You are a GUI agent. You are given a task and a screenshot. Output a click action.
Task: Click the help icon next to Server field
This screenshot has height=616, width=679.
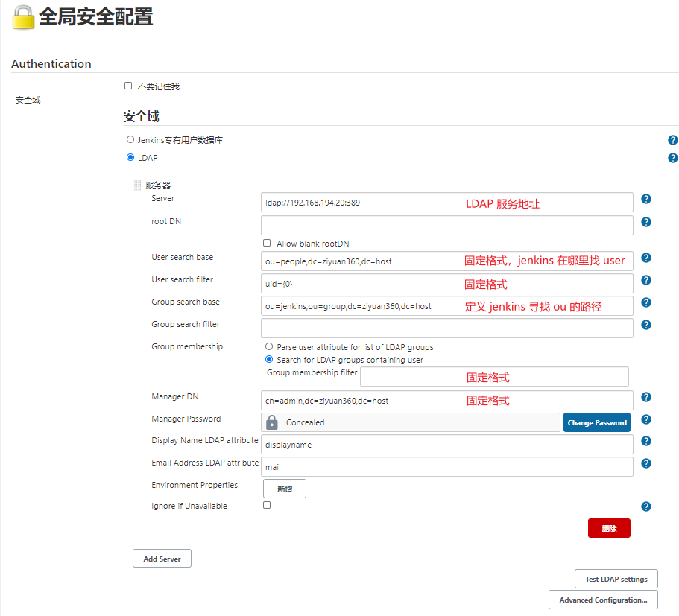645,199
